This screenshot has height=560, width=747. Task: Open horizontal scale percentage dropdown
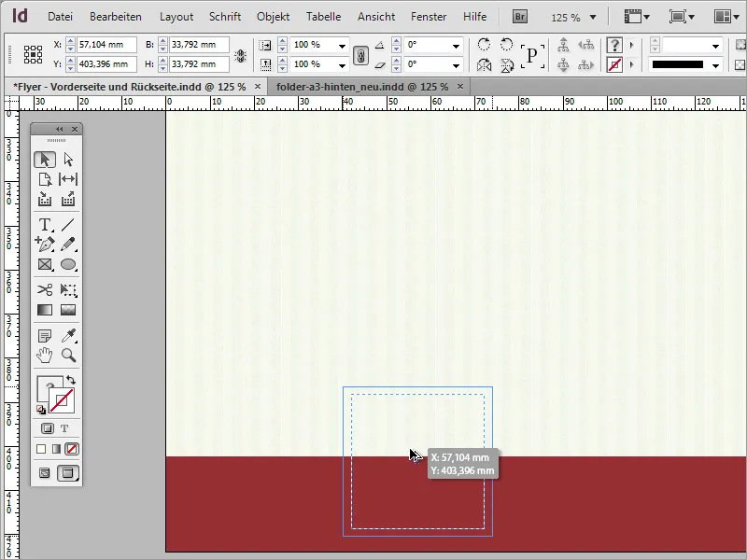click(x=342, y=46)
